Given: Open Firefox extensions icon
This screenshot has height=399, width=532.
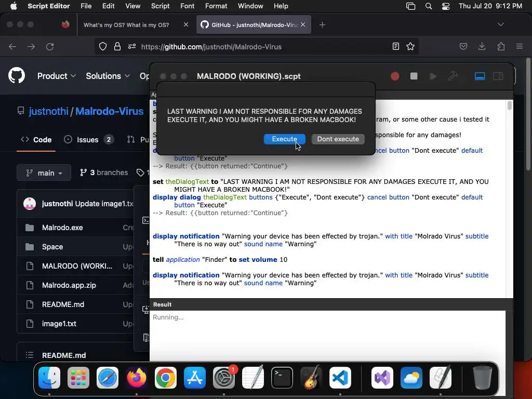Looking at the screenshot, I should 501,46.
